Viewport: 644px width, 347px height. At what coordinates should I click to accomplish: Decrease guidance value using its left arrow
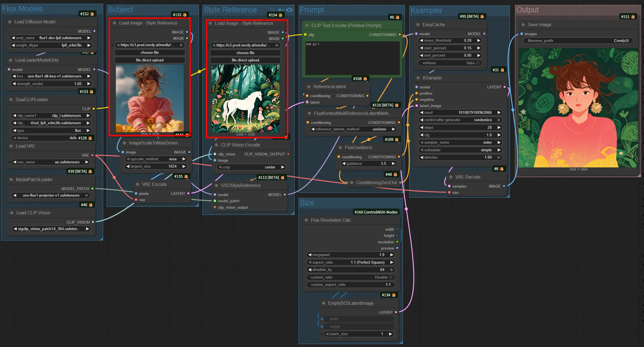(344, 164)
